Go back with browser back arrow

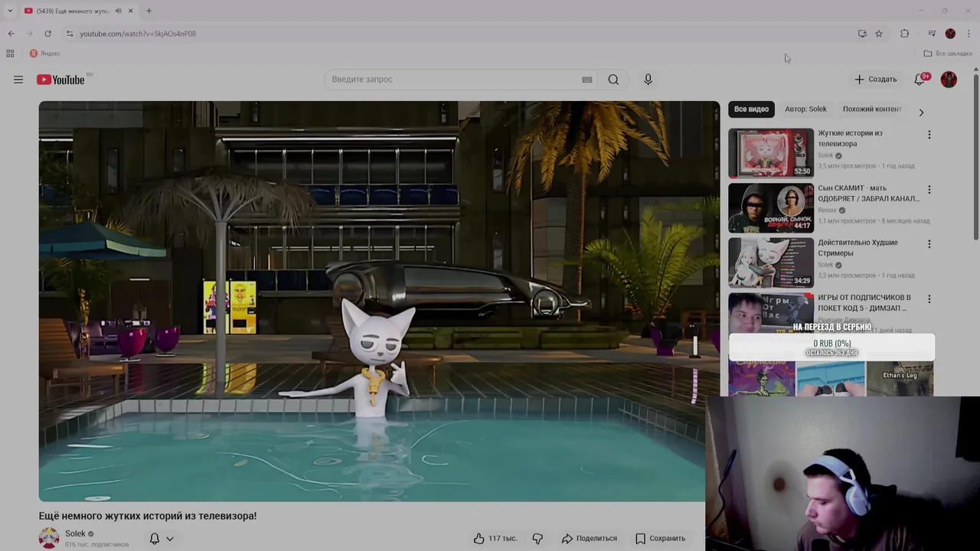click(x=11, y=34)
